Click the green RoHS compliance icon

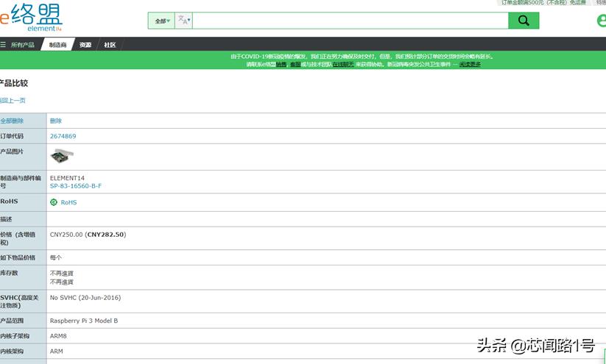(x=54, y=202)
